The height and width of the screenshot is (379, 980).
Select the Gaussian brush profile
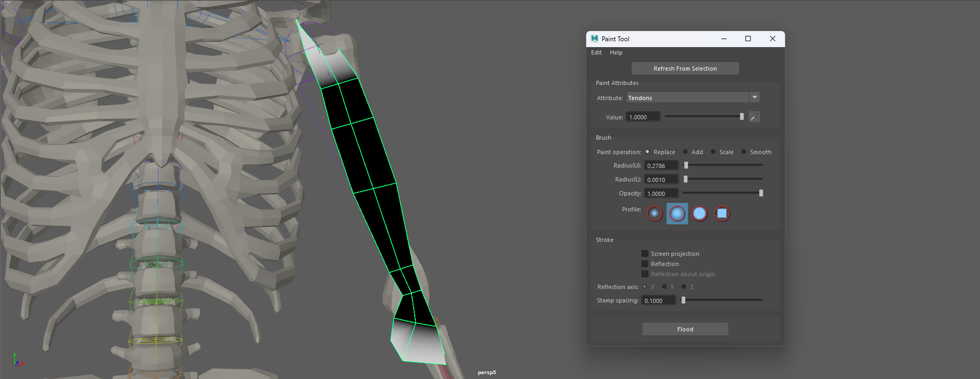[654, 214]
